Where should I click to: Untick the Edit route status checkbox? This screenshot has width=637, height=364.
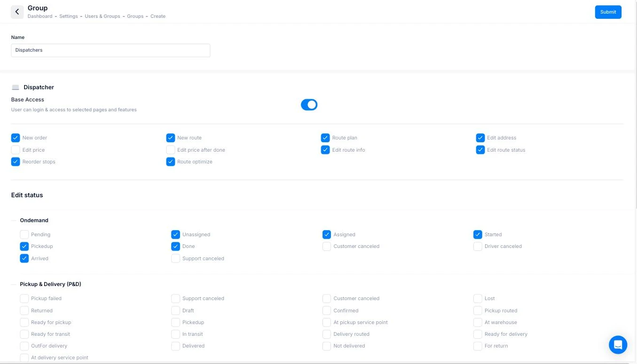pyautogui.click(x=480, y=150)
